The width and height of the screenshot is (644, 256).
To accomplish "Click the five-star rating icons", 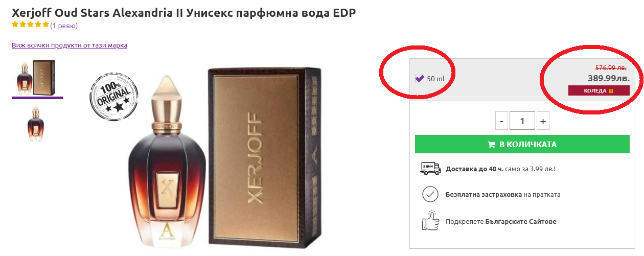I will 31,25.
